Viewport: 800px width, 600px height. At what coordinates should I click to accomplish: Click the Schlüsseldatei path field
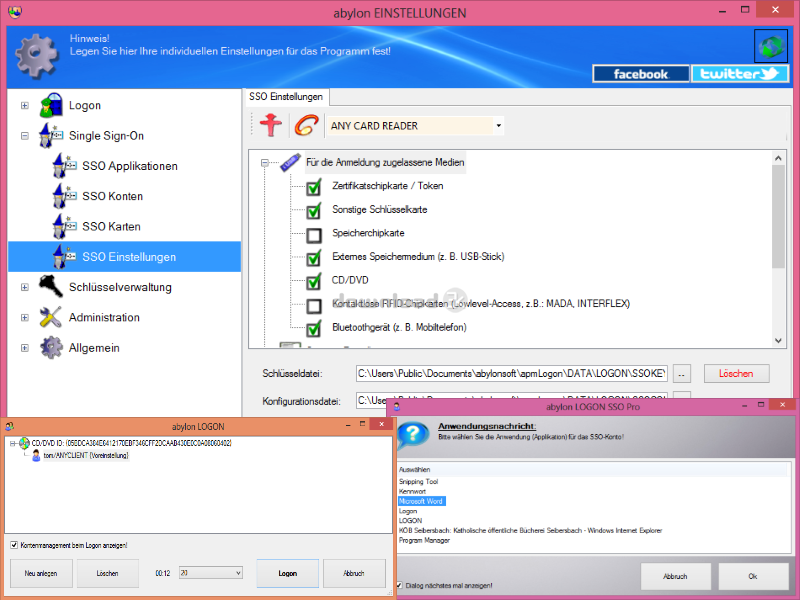pos(512,373)
